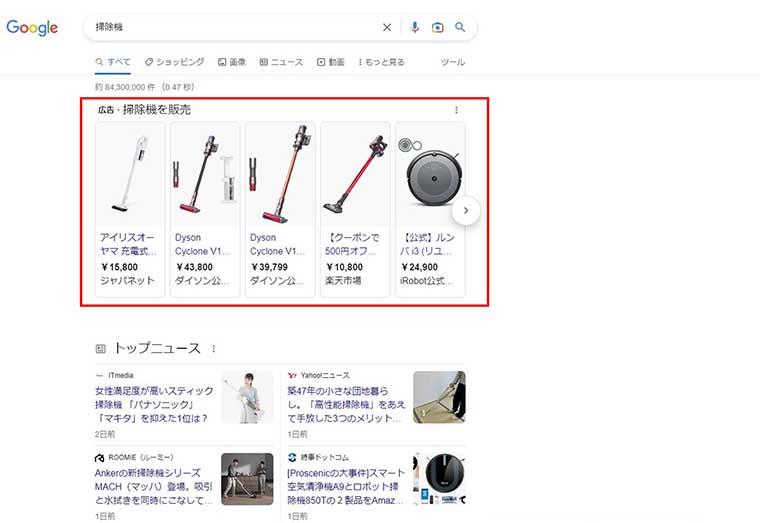Click the iRobot公式 seller name
760x523 pixels.
click(427, 281)
